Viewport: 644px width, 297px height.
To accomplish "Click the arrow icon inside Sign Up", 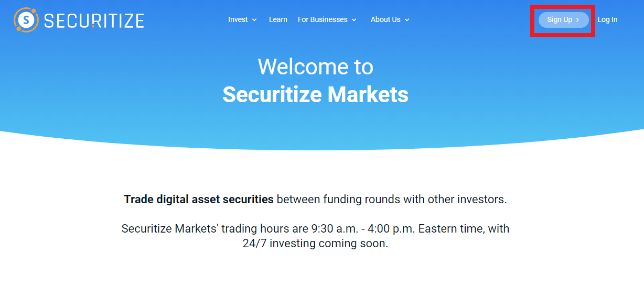I will 577,20.
